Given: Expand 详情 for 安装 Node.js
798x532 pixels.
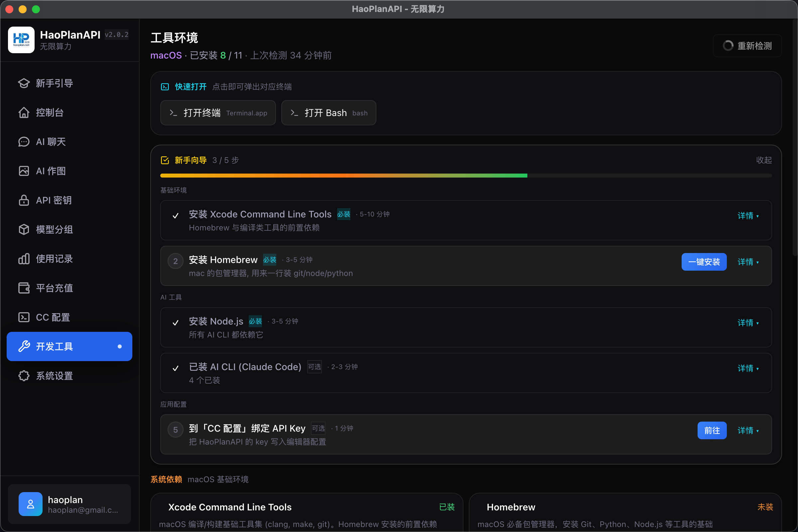Looking at the screenshot, I should point(748,323).
